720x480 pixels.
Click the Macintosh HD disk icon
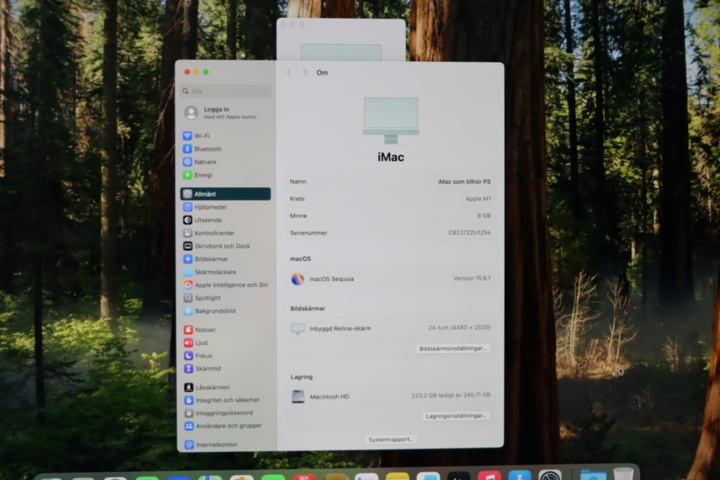(298, 396)
